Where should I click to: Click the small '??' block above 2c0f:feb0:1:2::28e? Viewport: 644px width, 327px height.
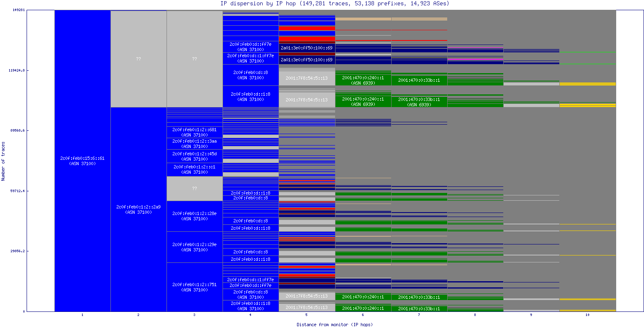click(x=195, y=188)
